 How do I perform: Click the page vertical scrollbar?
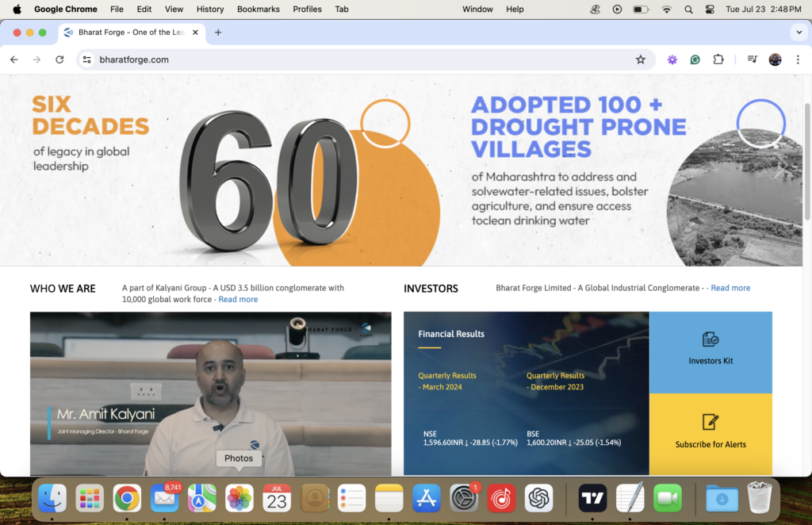807,159
